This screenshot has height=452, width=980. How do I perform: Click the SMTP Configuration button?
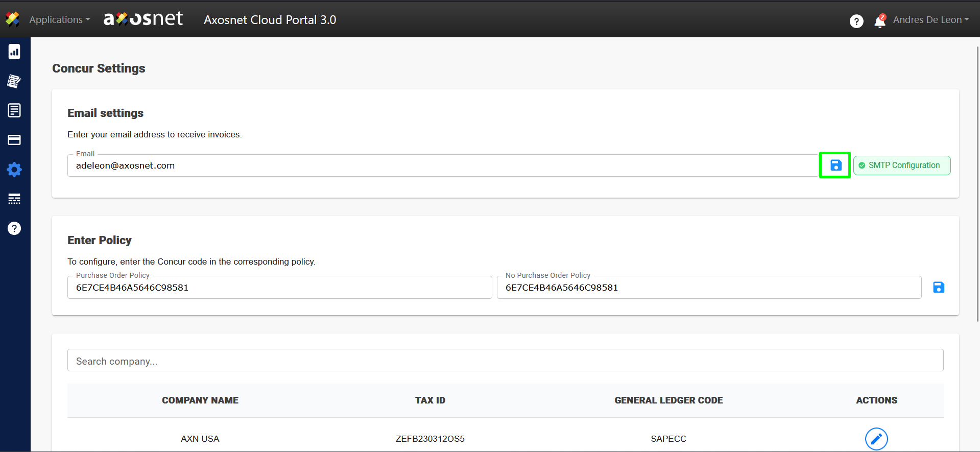point(901,165)
